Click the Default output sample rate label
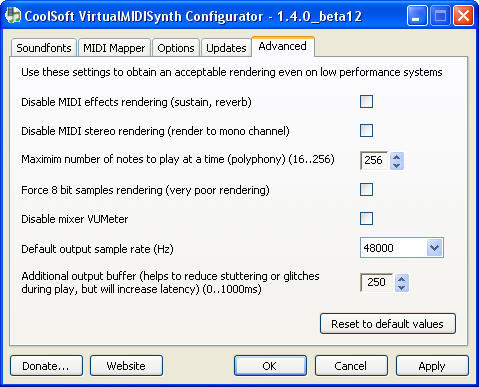479x387 pixels. [x=97, y=249]
